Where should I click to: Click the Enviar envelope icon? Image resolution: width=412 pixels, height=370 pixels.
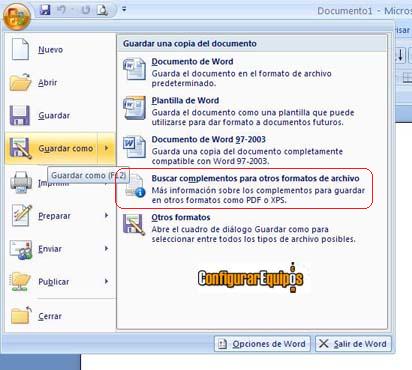21,249
